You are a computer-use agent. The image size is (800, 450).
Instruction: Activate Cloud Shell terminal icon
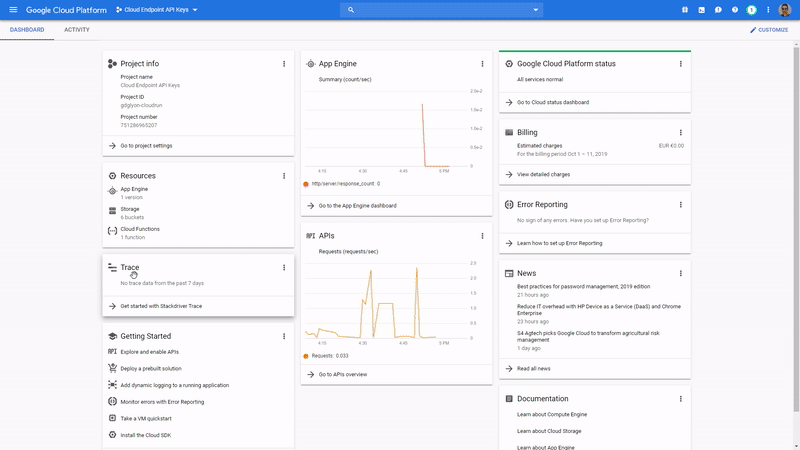click(x=702, y=10)
